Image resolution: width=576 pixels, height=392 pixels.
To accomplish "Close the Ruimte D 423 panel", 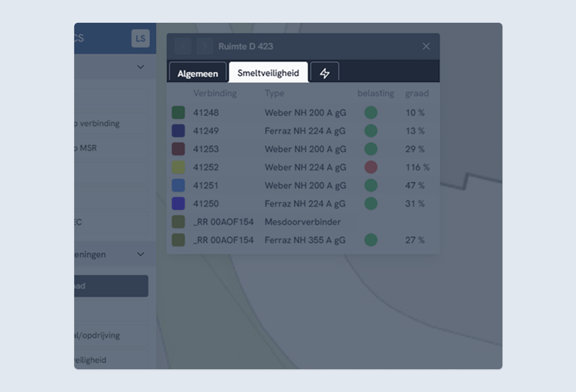I will point(426,46).
